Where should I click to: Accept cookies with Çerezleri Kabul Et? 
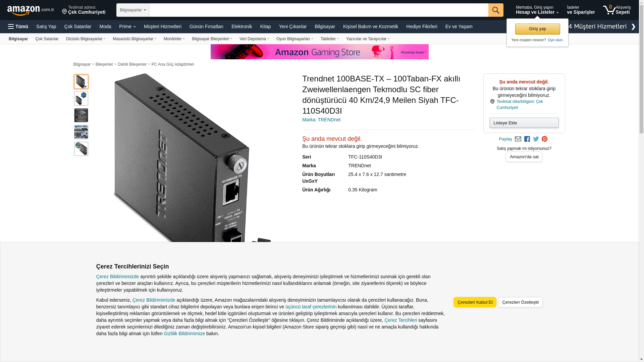(475, 302)
